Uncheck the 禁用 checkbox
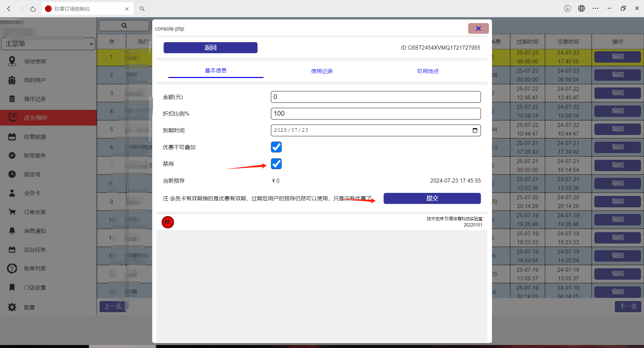Image resolution: width=644 pixels, height=348 pixels. [276, 164]
